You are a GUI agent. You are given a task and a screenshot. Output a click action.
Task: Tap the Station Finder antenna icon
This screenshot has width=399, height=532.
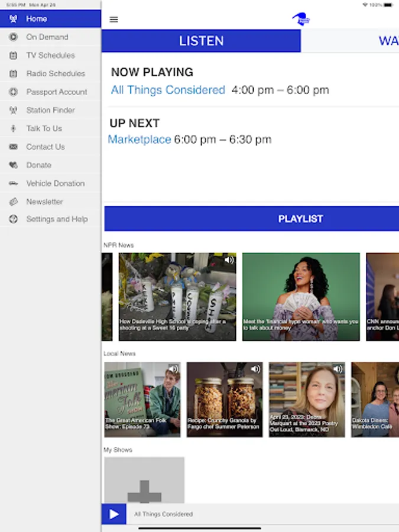[13, 111]
